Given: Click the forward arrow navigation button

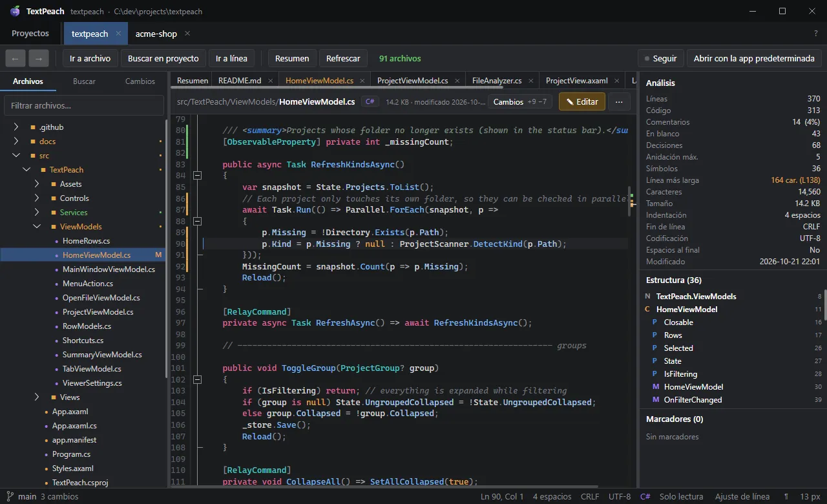Looking at the screenshot, I should pyautogui.click(x=39, y=58).
